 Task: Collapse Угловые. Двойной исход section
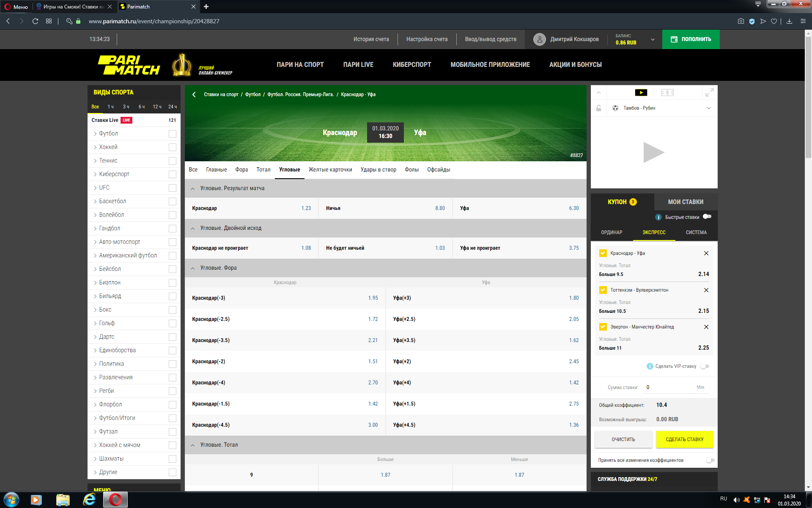tap(193, 228)
